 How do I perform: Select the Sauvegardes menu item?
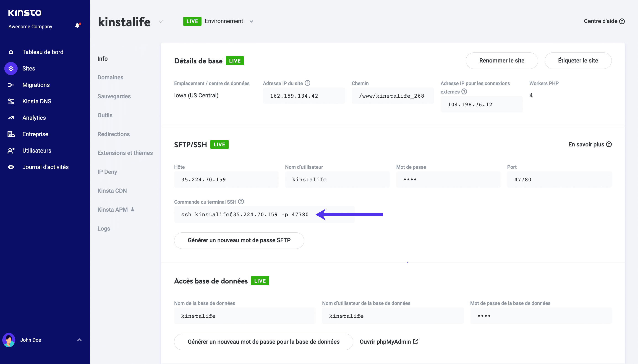(x=114, y=96)
